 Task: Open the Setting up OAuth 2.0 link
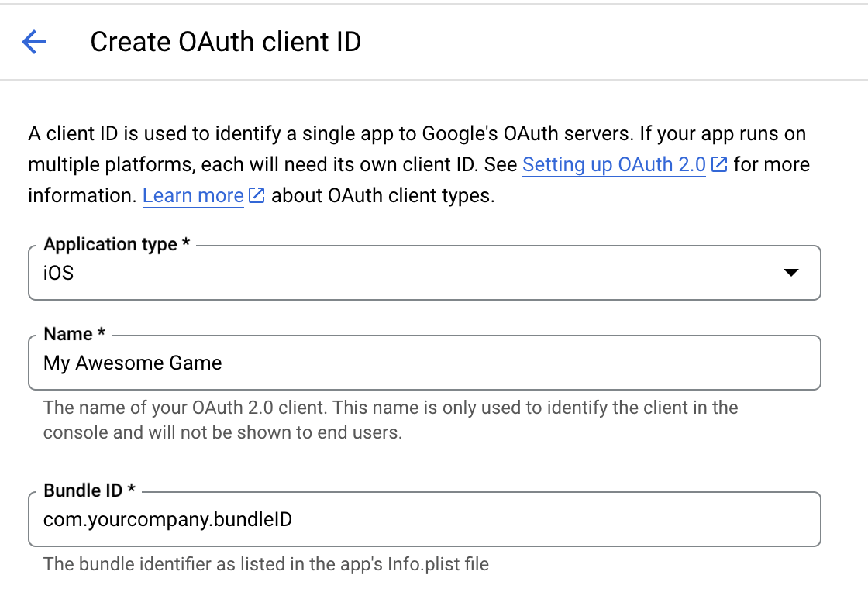coord(614,165)
